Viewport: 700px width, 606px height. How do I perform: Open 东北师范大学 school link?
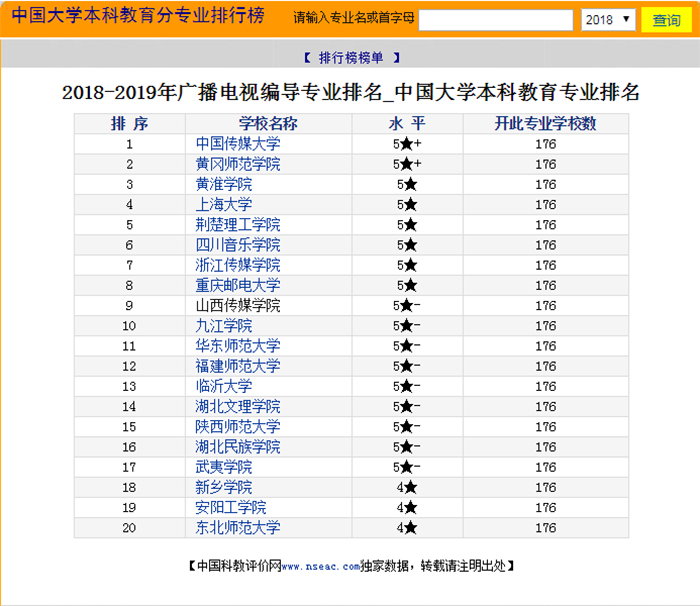click(238, 528)
